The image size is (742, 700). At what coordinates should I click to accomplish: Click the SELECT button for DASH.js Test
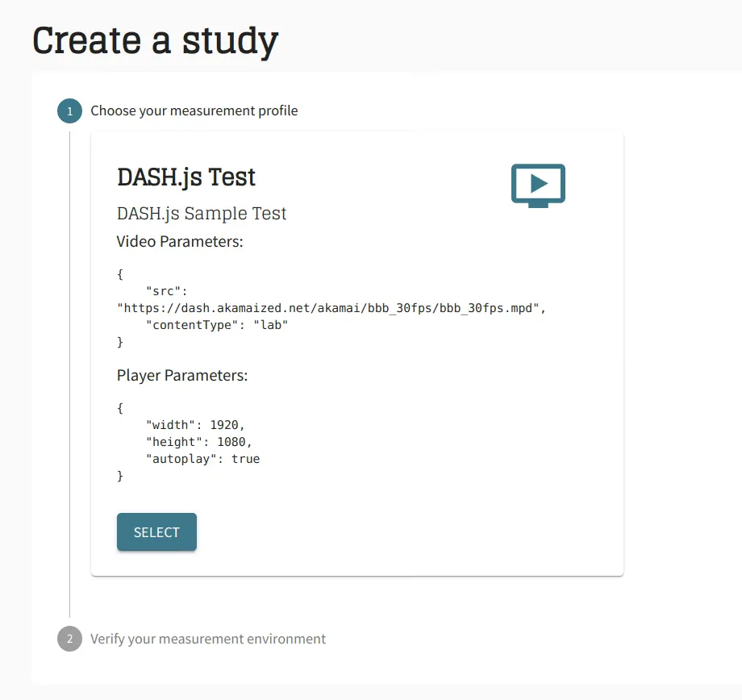156,532
